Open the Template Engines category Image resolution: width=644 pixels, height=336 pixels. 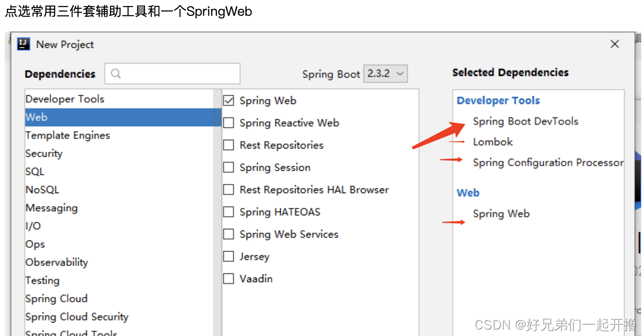pos(119,135)
